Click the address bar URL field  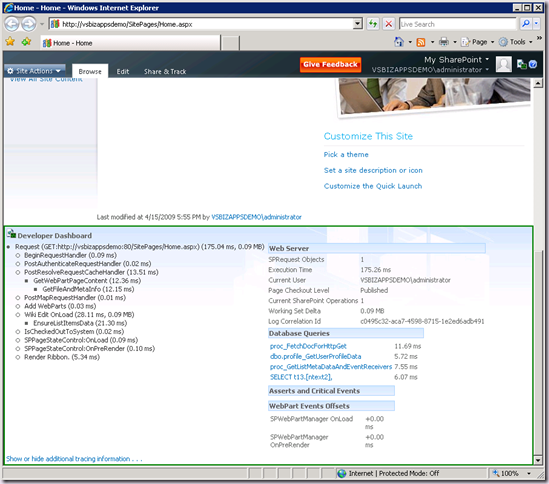pyautogui.click(x=201, y=24)
